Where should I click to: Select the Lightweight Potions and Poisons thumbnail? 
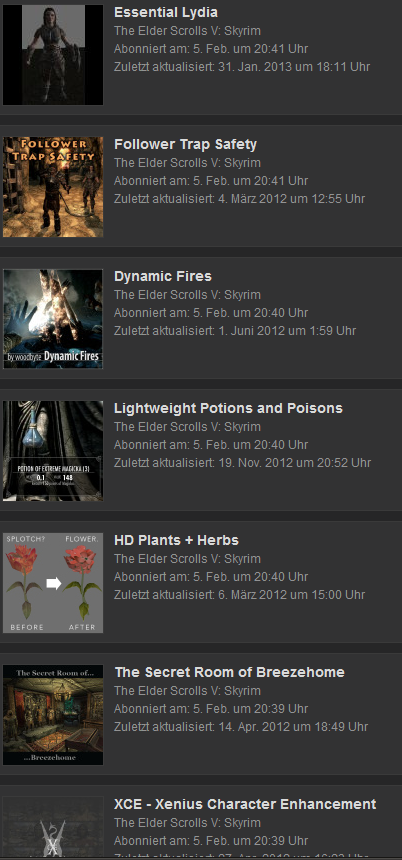53,451
